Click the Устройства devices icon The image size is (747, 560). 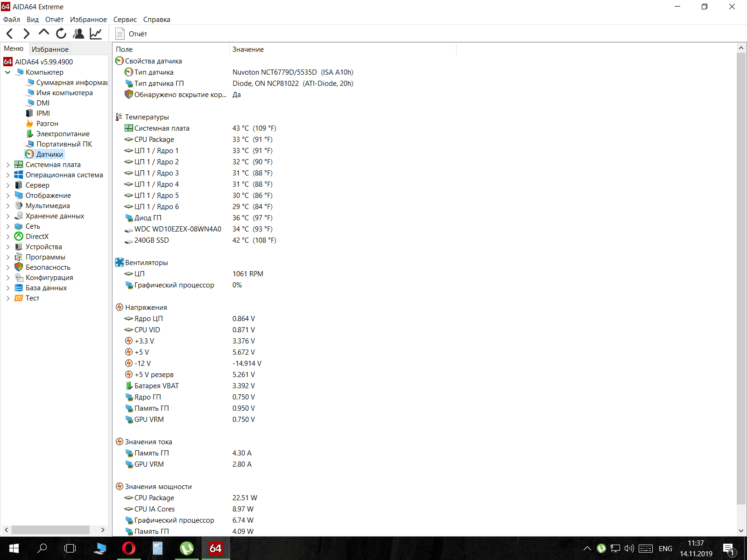19,247
